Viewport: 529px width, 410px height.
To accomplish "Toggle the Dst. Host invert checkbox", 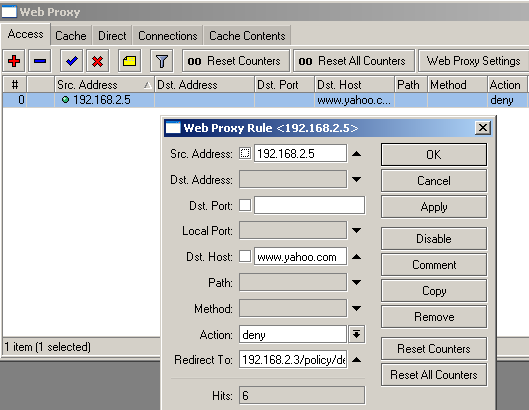I will (245, 256).
